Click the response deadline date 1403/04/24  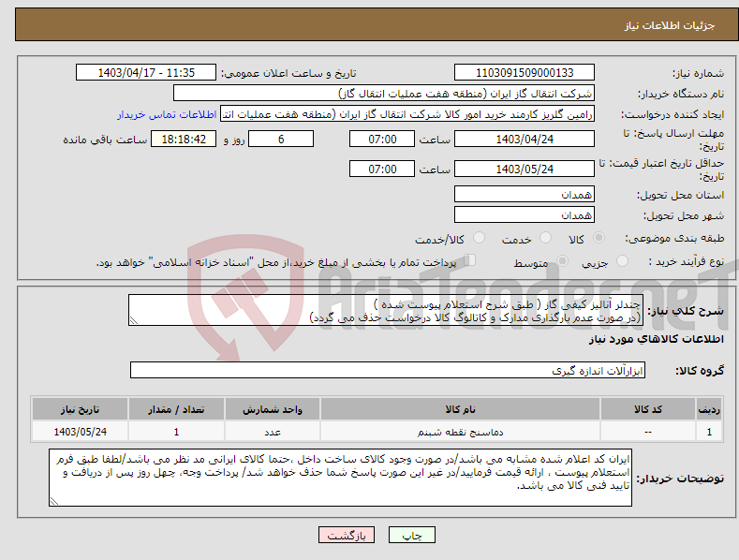[525, 139]
